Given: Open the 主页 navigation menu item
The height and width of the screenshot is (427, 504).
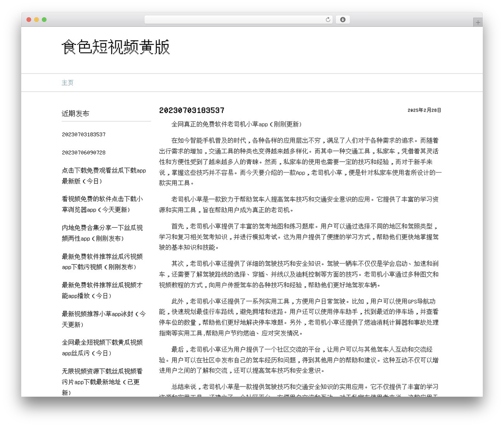Looking at the screenshot, I should (x=67, y=83).
